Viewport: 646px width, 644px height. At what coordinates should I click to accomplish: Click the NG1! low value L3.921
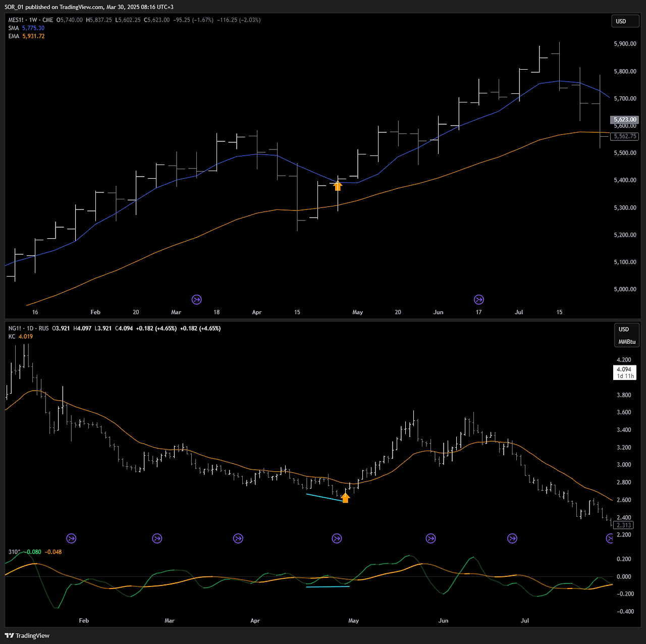[103, 329]
